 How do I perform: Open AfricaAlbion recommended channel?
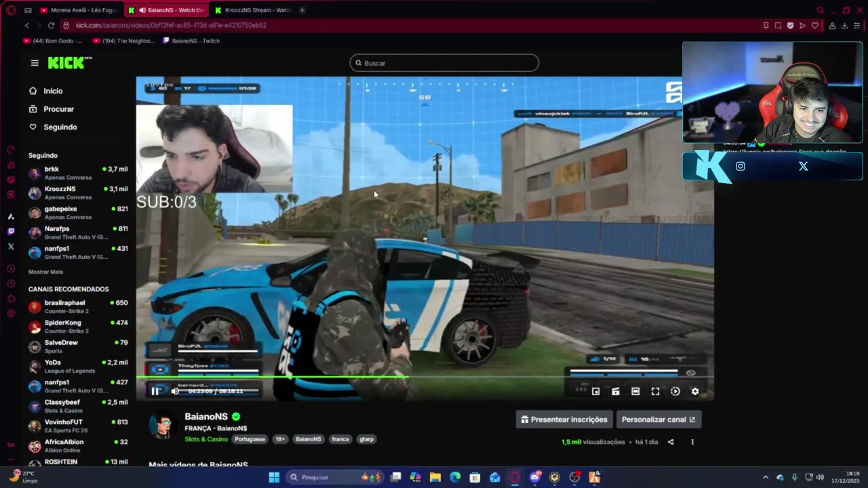pos(78,446)
